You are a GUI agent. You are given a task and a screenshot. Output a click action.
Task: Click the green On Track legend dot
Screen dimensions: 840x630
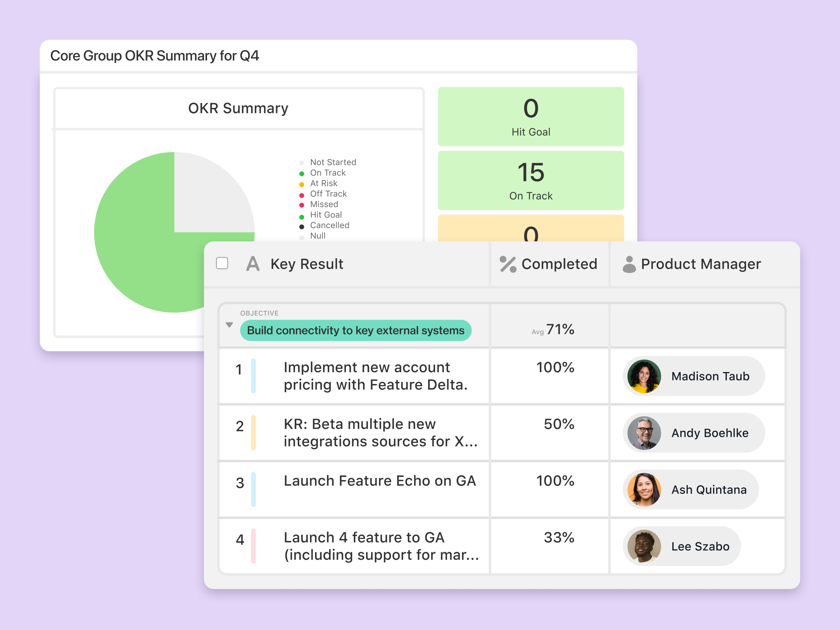tap(302, 174)
